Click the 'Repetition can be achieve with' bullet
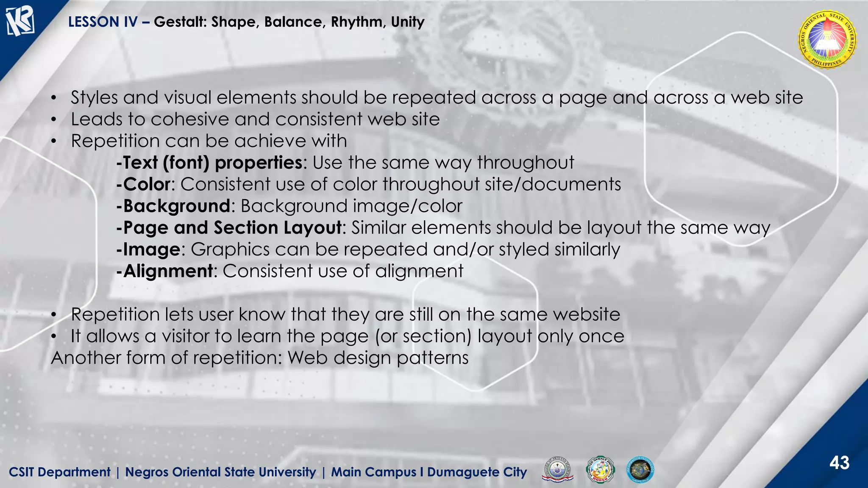868x488 pixels. coord(209,141)
